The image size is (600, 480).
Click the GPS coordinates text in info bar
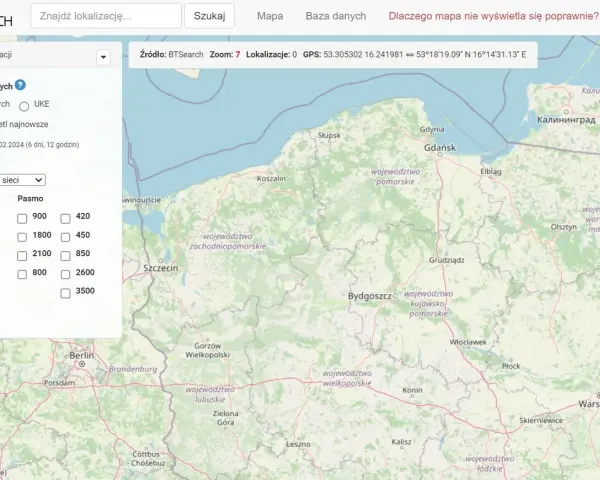pyautogui.click(x=414, y=55)
